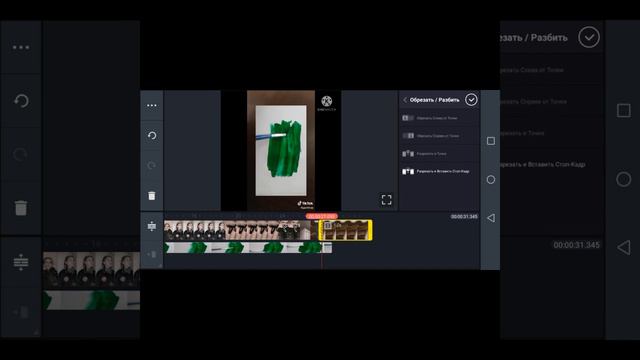The height and width of the screenshot is (360, 640).
Task: Choose the sharp 'Разрезать и вставить стоп-кадр' option
Action: point(439,171)
